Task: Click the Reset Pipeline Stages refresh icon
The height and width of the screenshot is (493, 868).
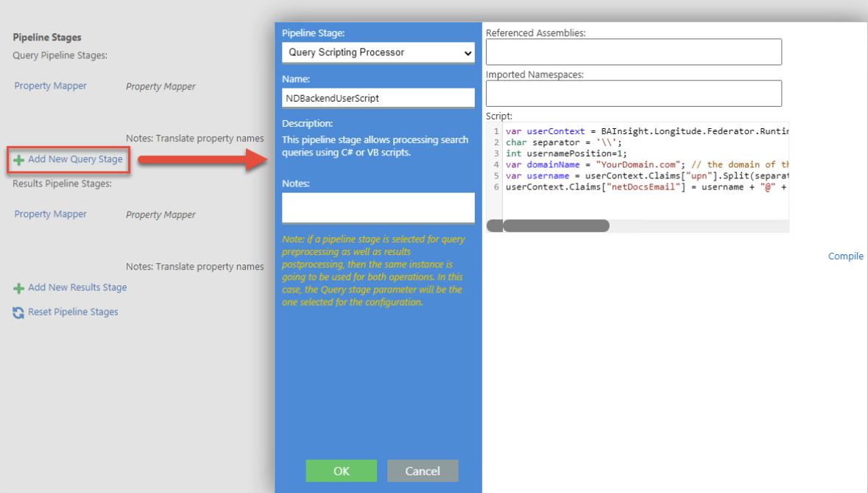Action: coord(19,312)
